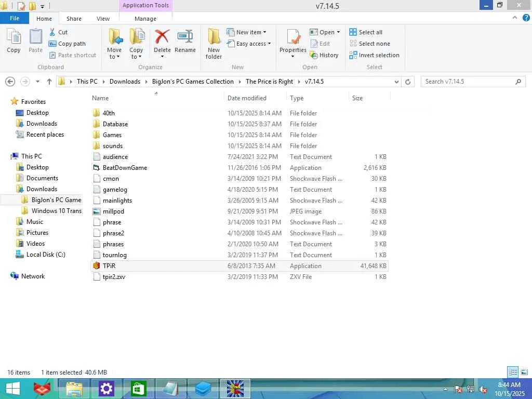This screenshot has width=532, height=399.
Task: Click the Cut scissors command
Action: (58, 32)
